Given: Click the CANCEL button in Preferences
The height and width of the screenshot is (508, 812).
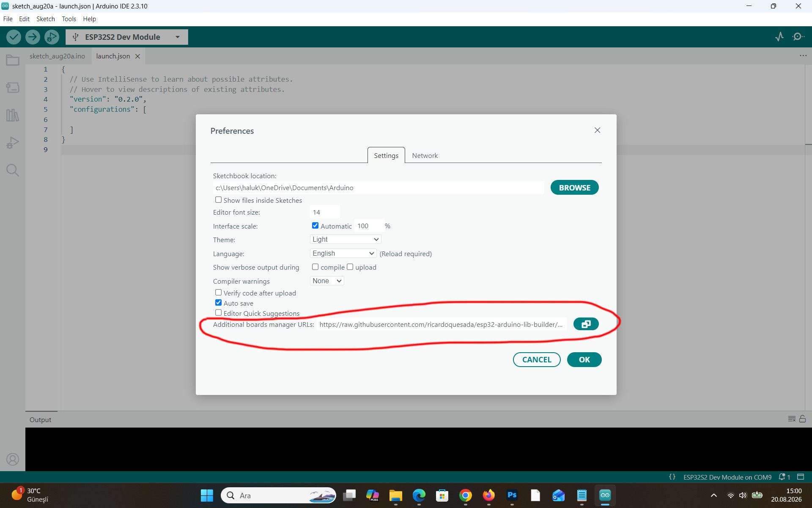Looking at the screenshot, I should (x=537, y=359).
